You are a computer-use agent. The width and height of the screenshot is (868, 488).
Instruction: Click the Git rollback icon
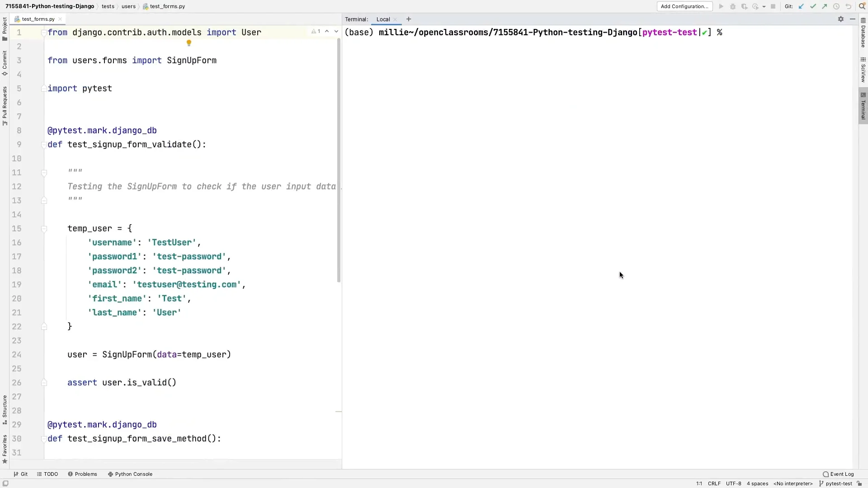(x=849, y=6)
